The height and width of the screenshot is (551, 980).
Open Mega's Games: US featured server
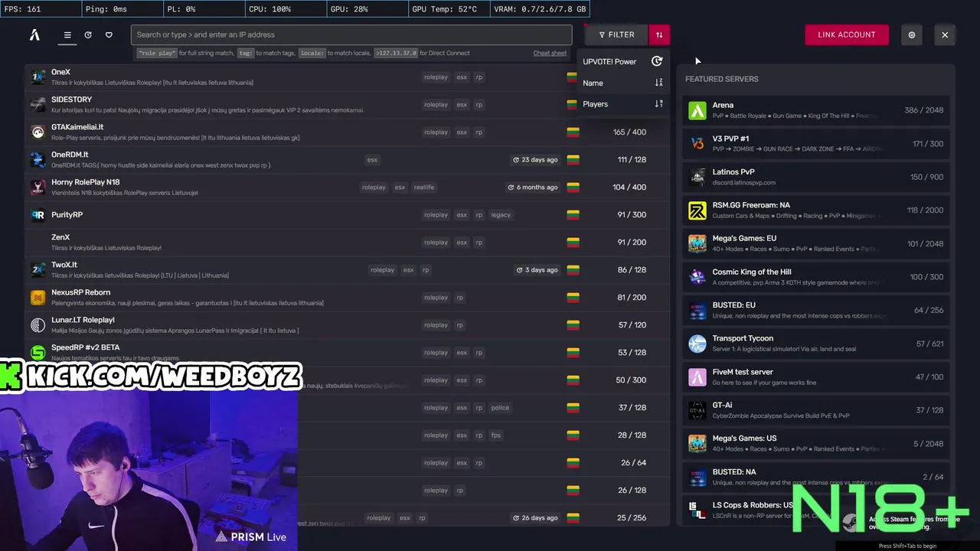(816, 443)
